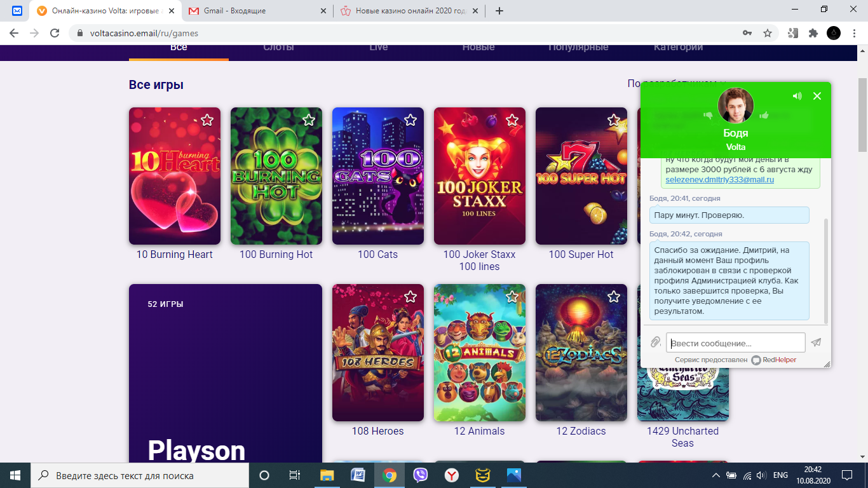Favorite 100 Burning Hot with its star
Viewport: 868px width, 488px height.
308,120
